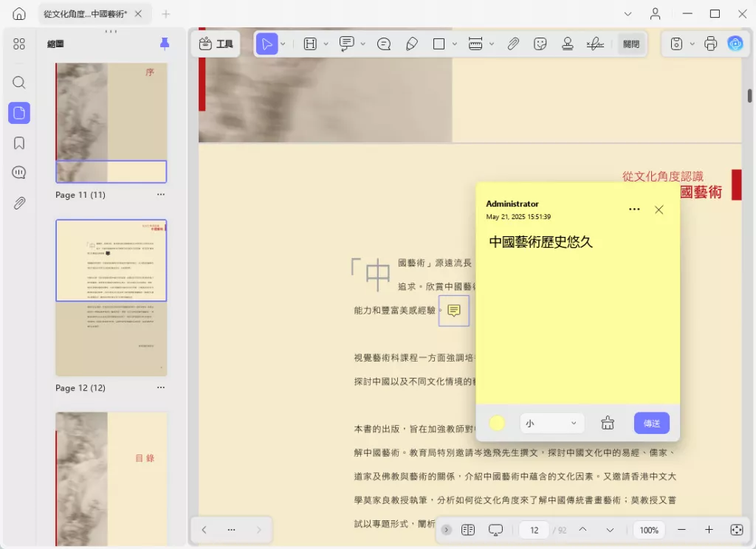The width and height of the screenshot is (756, 549).
Task: Click the 傳送 send button
Action: tap(651, 424)
